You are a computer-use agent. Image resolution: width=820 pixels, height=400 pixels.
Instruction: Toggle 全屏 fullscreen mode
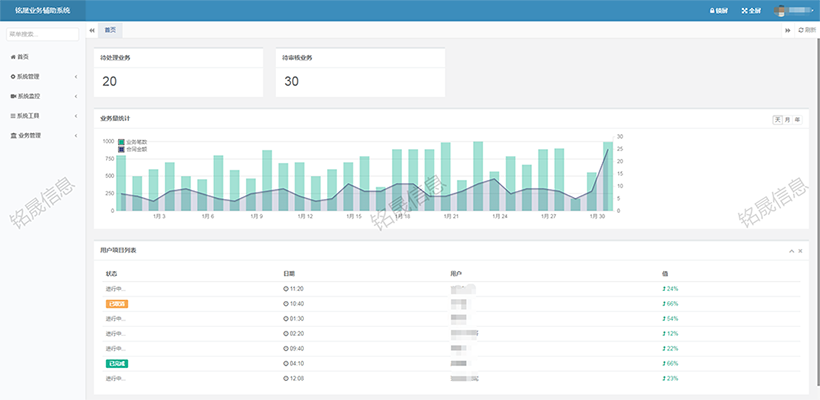[751, 10]
